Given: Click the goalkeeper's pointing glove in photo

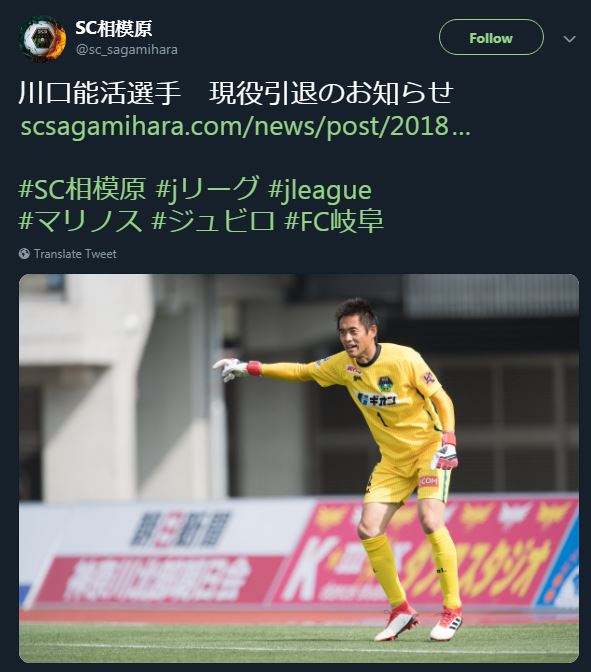Looking at the screenshot, I should (x=231, y=369).
